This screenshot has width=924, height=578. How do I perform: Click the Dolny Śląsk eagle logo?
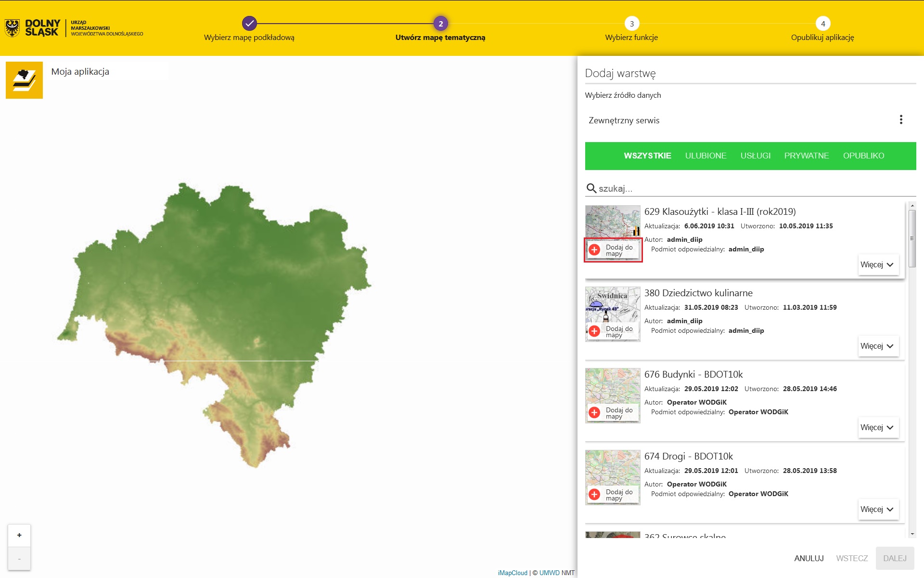pos(12,28)
